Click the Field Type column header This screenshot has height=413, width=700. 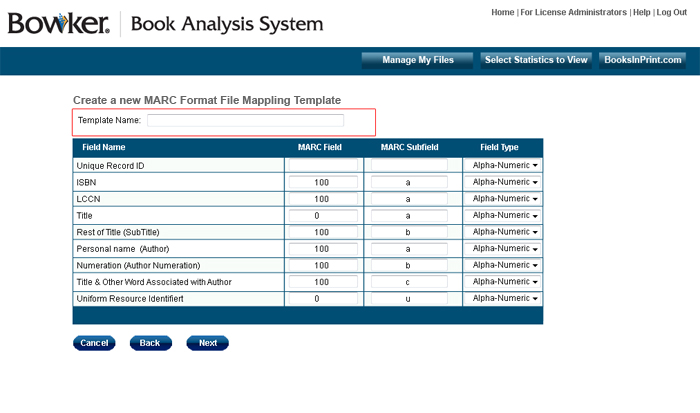(x=499, y=147)
